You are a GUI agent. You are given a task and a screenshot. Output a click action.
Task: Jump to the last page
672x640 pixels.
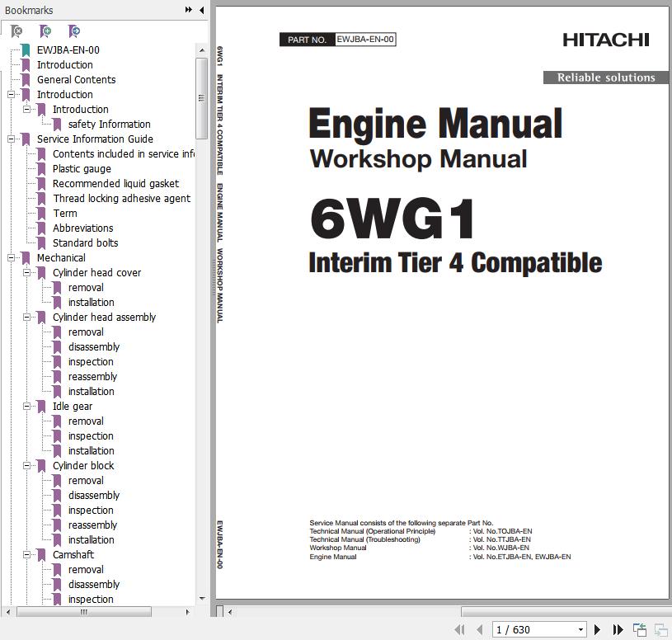coord(618,630)
